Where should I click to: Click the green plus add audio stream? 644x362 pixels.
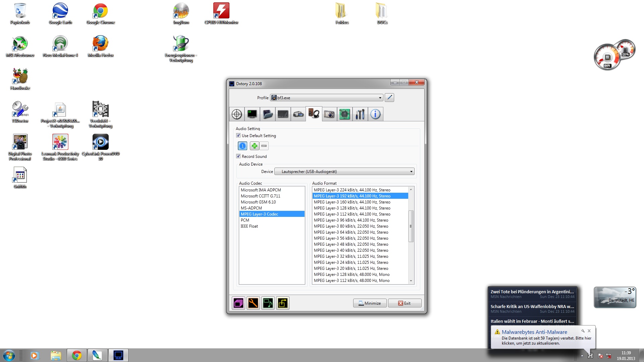click(254, 146)
